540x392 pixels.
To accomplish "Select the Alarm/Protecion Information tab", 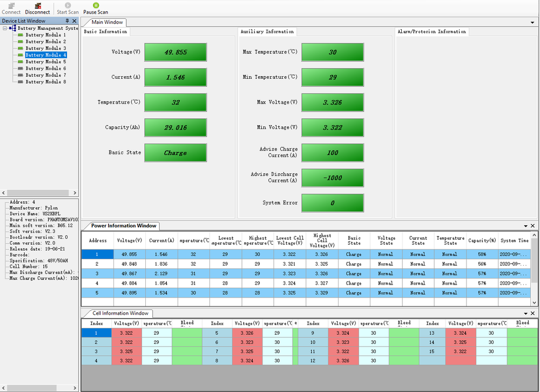I will tap(431, 32).
